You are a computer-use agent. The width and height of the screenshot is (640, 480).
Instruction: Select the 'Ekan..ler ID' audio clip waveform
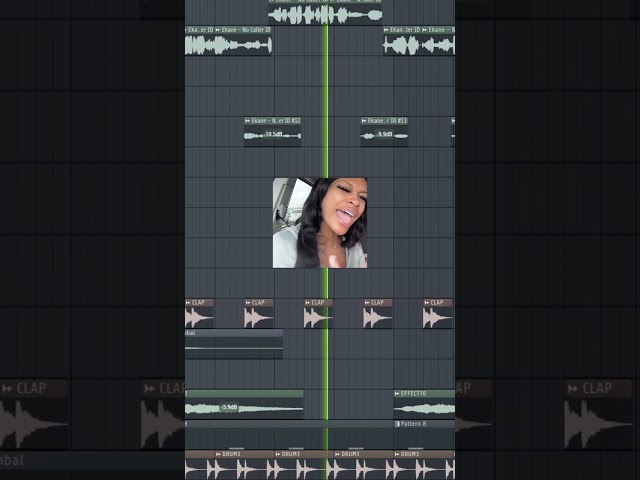[402, 44]
